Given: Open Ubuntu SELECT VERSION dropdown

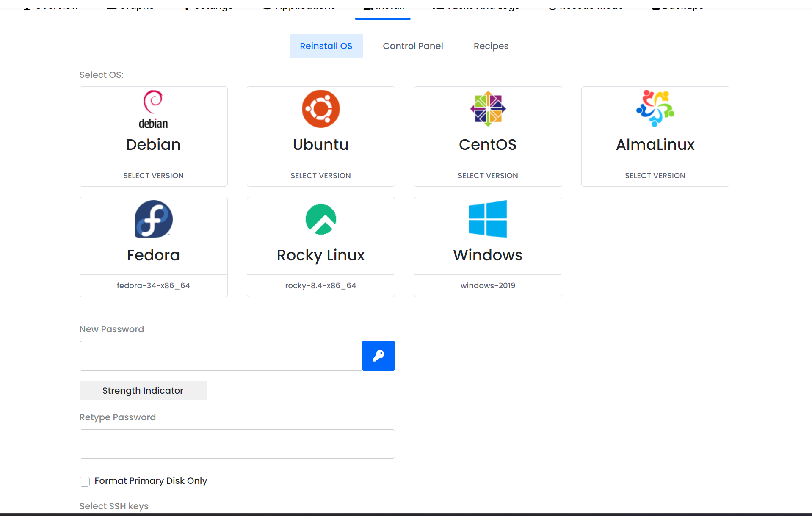Looking at the screenshot, I should (x=320, y=175).
